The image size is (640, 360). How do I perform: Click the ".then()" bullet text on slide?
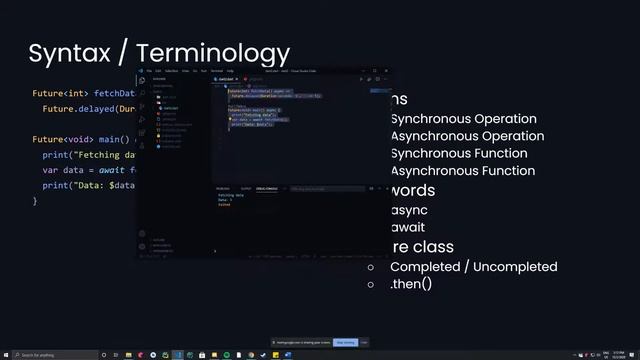coord(411,284)
